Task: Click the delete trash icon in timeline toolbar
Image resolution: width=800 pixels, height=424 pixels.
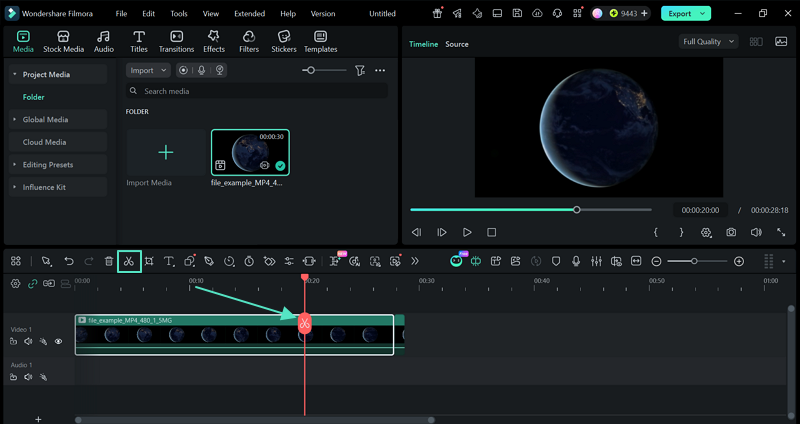Action: (109, 261)
